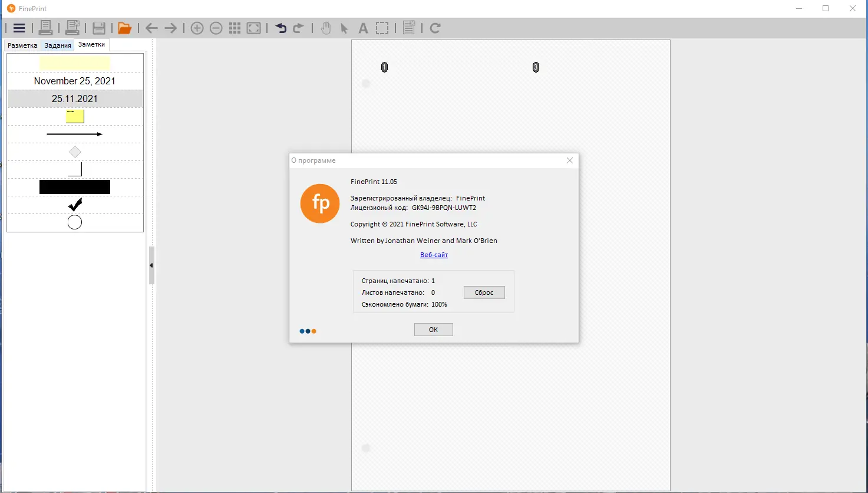Select the Заметки tab
This screenshot has width=868, height=493.
pos(91,45)
